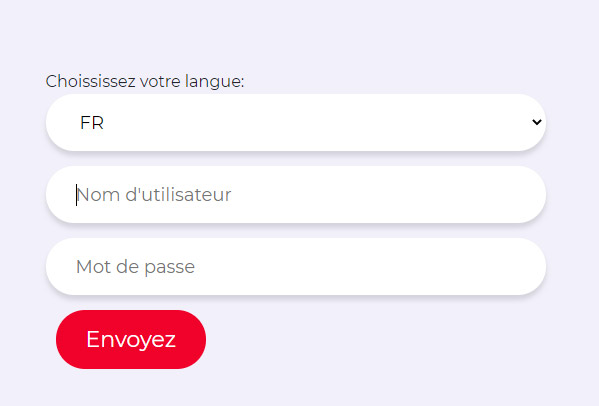The image size is (599, 406).
Task: Click empty right side of password field
Action: 420,267
